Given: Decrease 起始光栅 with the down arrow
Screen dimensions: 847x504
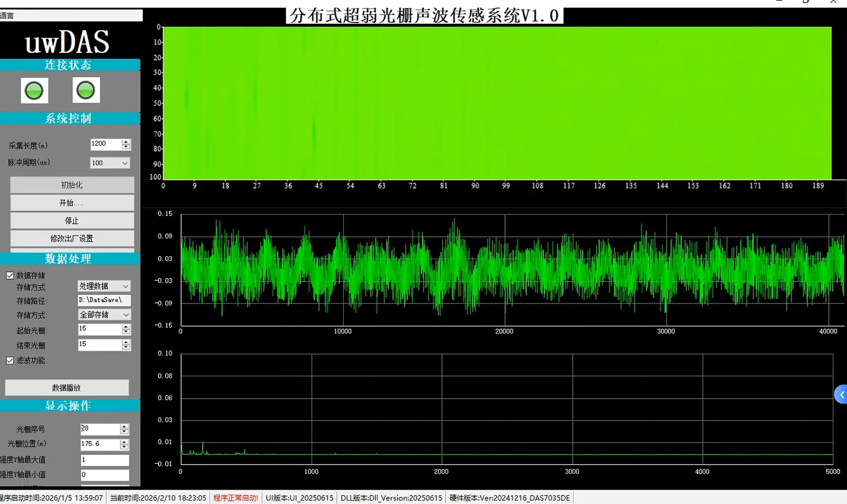Looking at the screenshot, I should tap(126, 332).
